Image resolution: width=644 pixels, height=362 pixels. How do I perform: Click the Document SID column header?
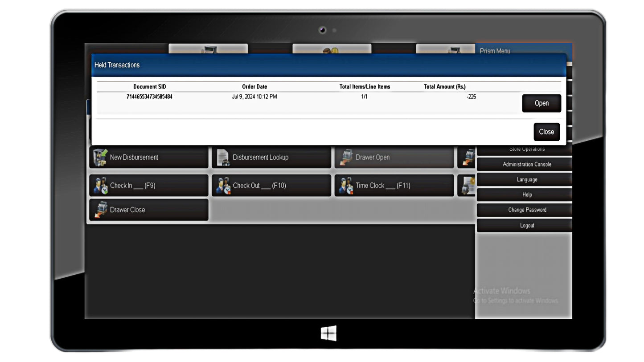(x=149, y=87)
